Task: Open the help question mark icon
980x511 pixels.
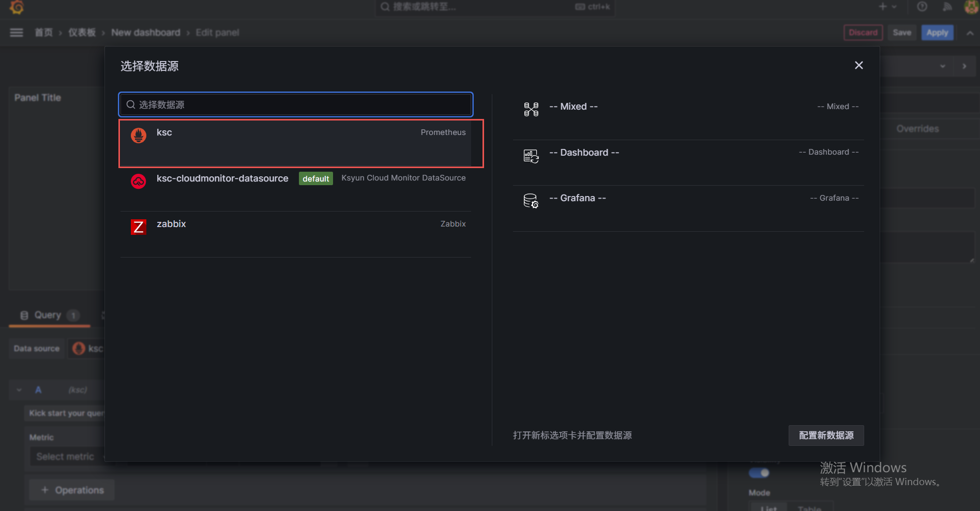Action: coord(922,7)
